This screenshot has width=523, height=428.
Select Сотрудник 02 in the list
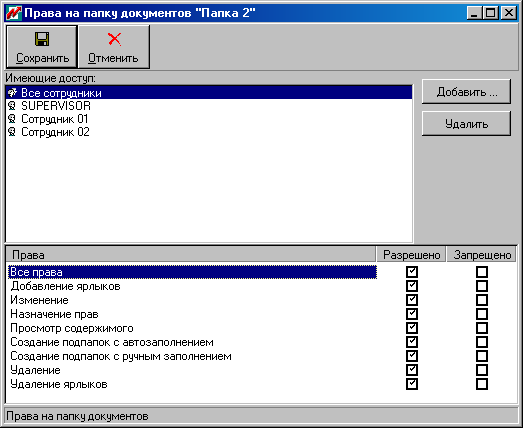coord(209,132)
